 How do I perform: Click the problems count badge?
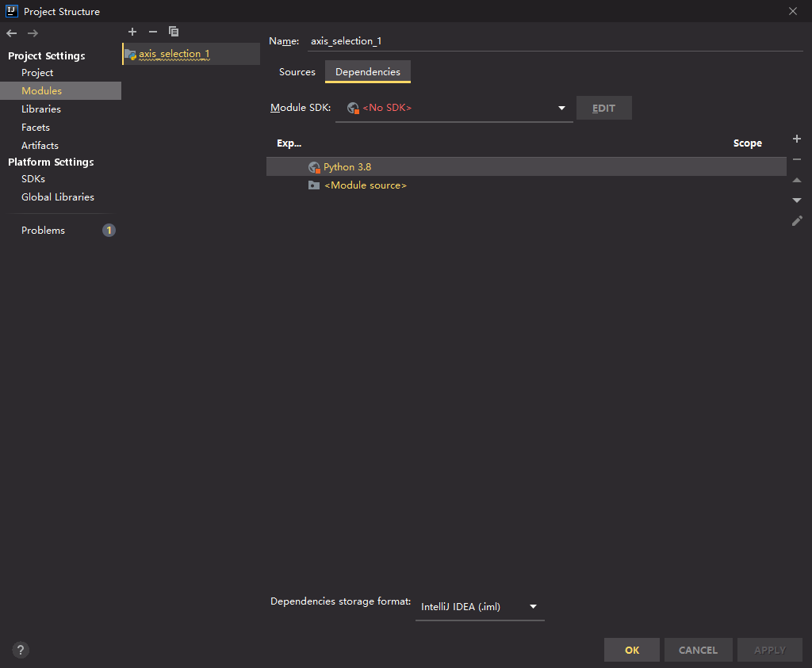coord(109,231)
